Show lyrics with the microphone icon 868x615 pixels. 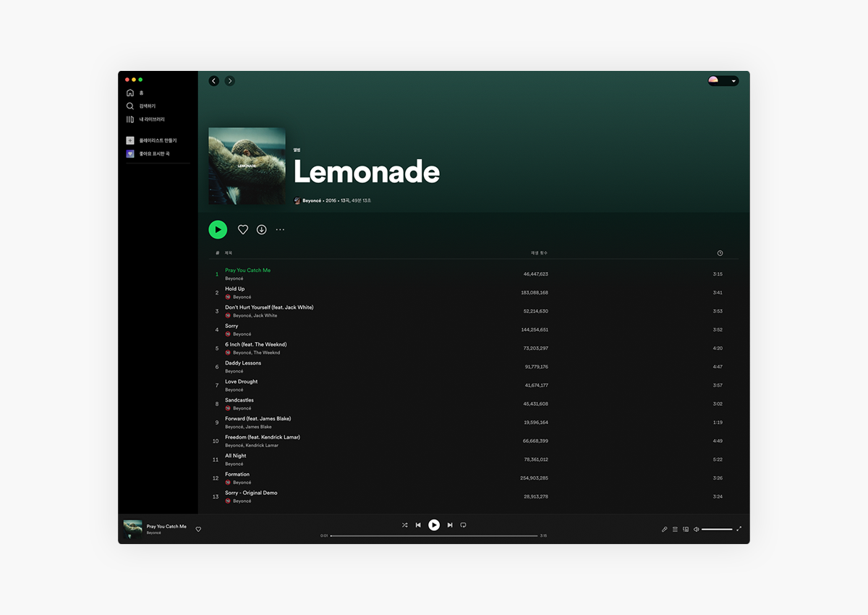(x=665, y=529)
